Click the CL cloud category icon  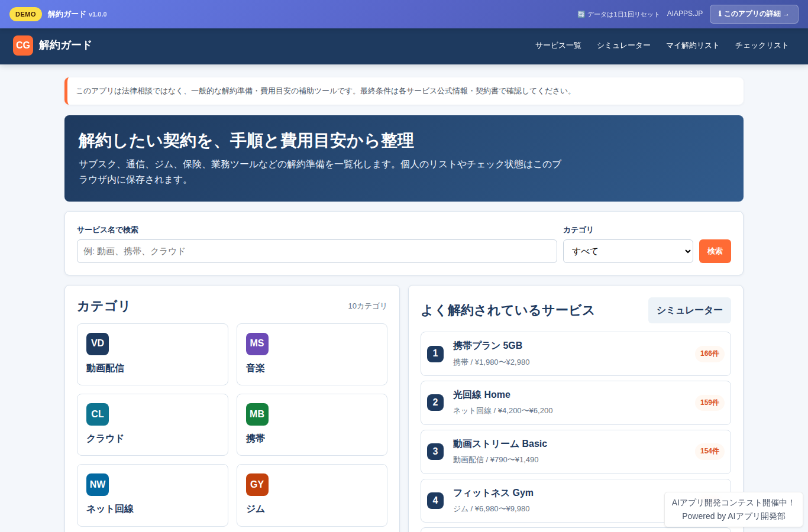pyautogui.click(x=98, y=414)
